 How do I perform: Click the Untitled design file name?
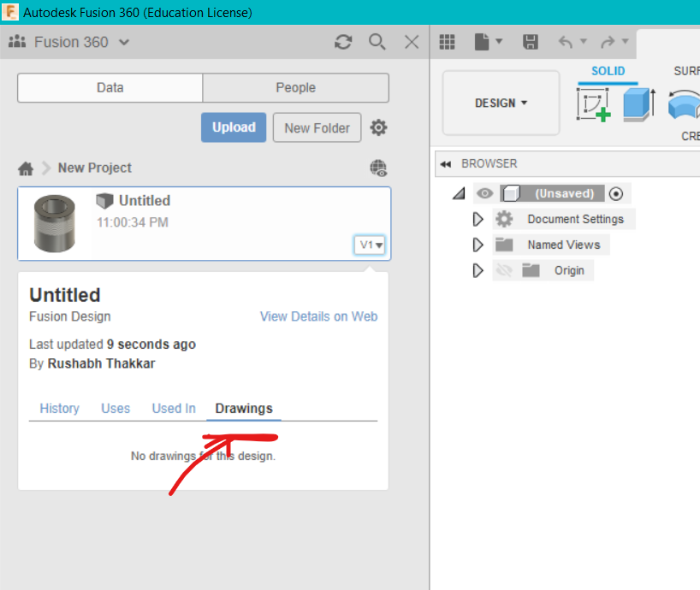coord(145,201)
